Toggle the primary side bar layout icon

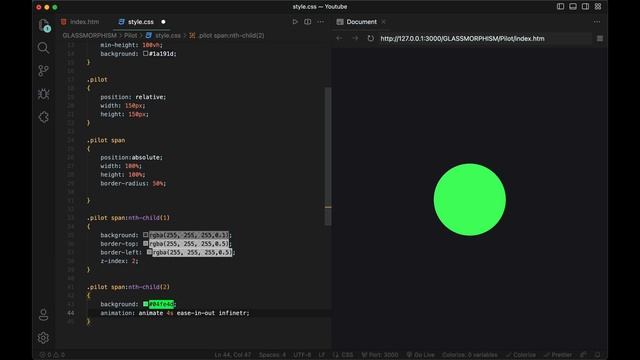(560, 7)
